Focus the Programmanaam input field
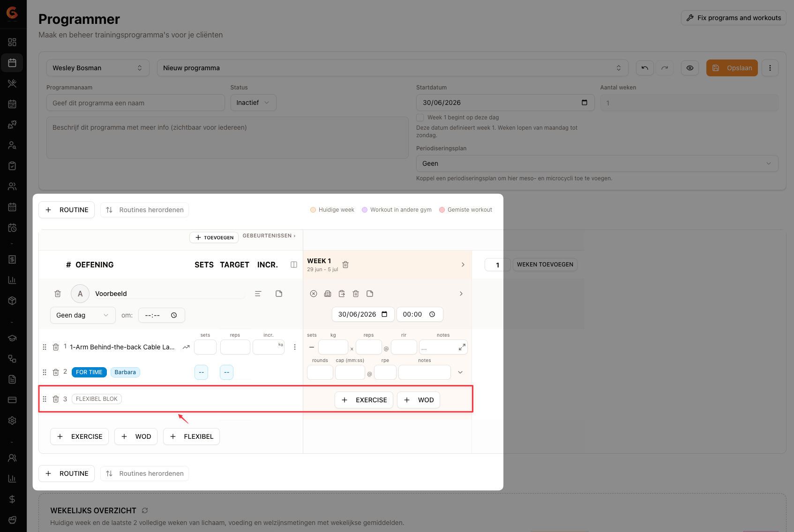This screenshot has height=532, width=794. coord(135,103)
